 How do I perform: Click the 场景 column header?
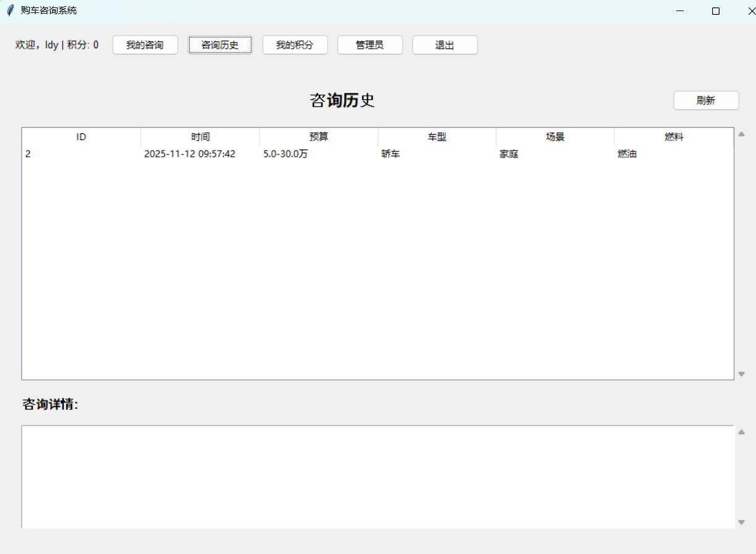[x=555, y=137]
